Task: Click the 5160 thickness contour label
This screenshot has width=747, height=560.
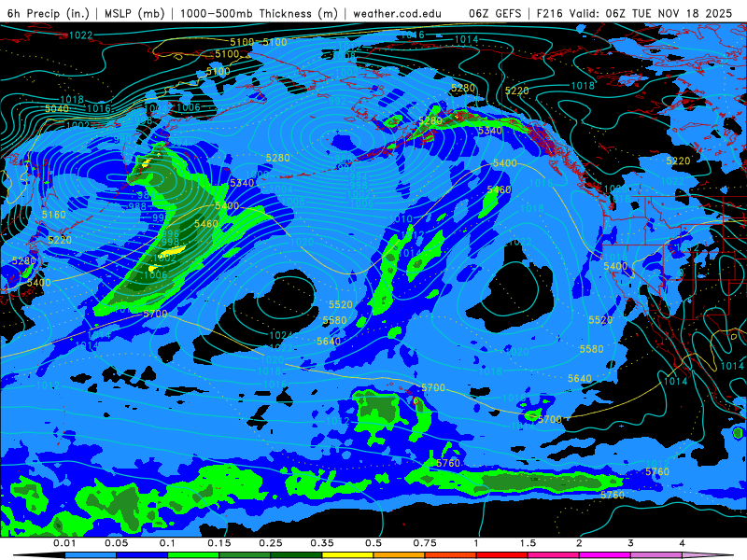Action: point(54,215)
